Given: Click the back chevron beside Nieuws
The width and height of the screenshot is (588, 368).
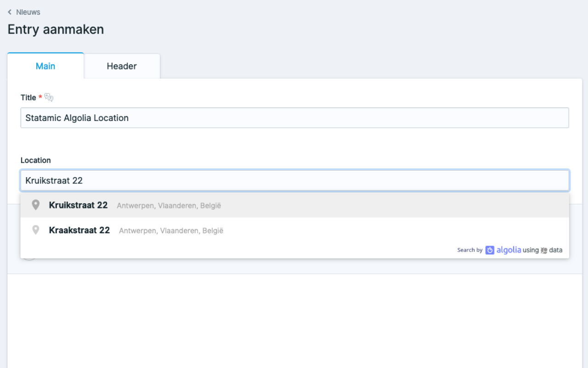Looking at the screenshot, I should coord(10,12).
